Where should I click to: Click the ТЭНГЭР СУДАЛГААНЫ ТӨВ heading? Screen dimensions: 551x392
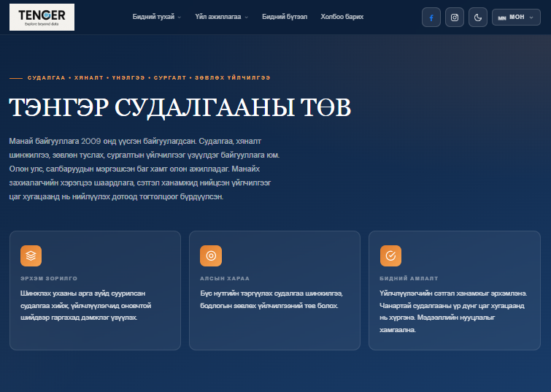point(180,107)
